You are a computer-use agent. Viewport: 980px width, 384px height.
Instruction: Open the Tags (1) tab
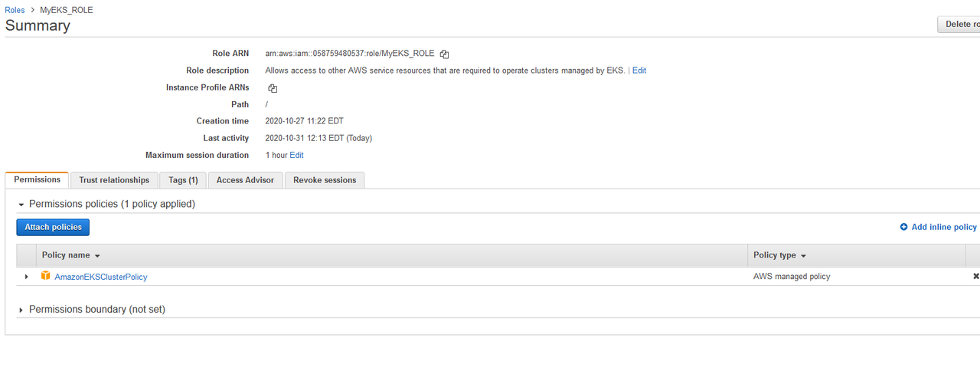(183, 180)
